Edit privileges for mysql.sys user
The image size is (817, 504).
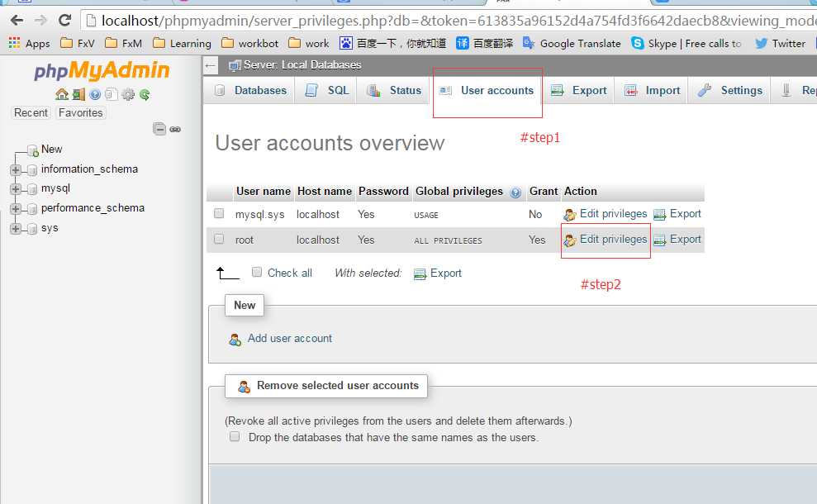[x=605, y=214]
